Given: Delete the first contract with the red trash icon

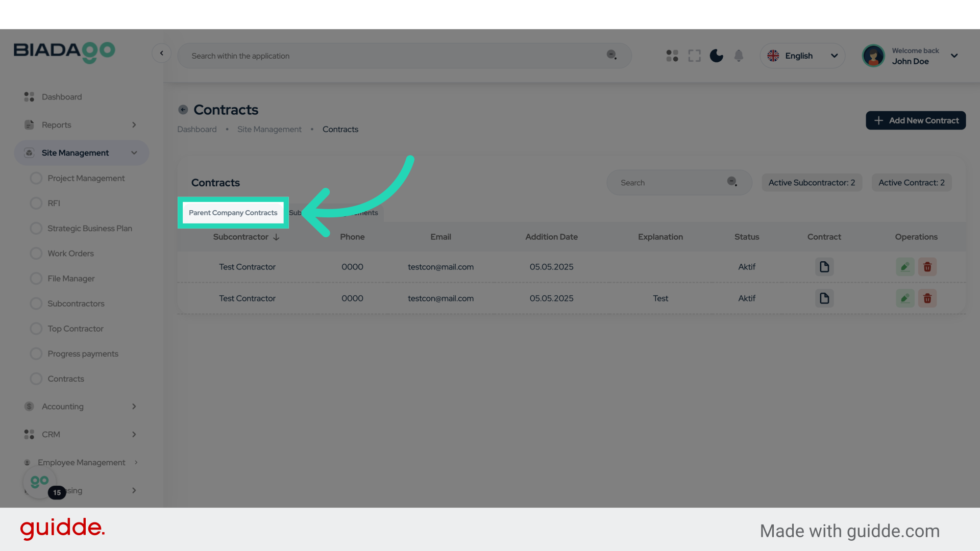Looking at the screenshot, I should pos(927,266).
